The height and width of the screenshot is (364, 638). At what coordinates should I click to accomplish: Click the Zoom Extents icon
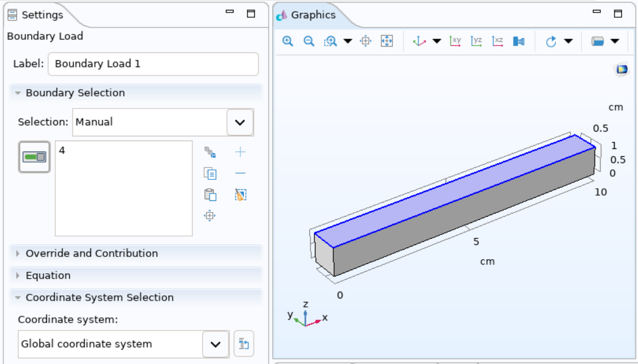point(387,40)
